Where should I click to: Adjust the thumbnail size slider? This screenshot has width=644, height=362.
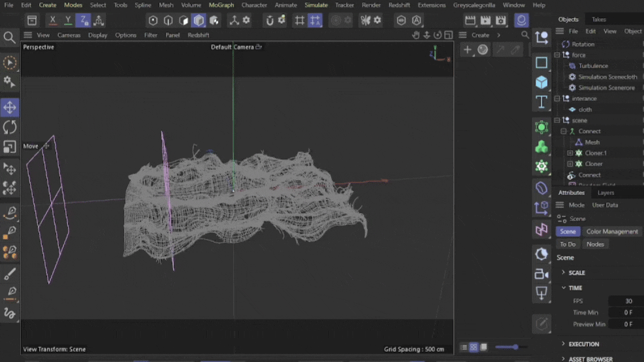coord(511,347)
